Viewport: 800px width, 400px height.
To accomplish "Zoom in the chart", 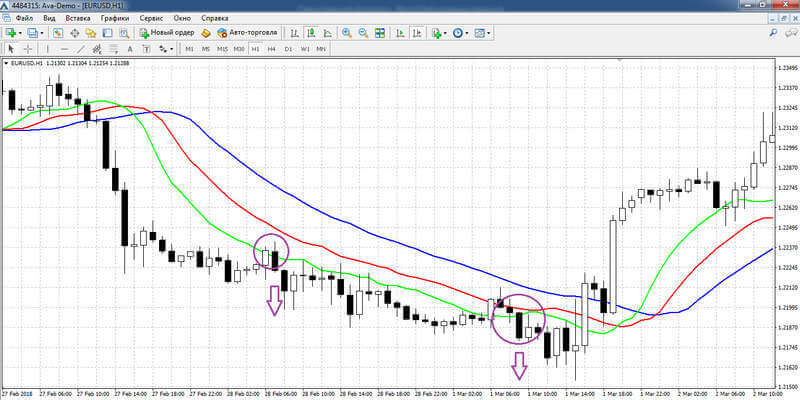I will click(x=347, y=33).
